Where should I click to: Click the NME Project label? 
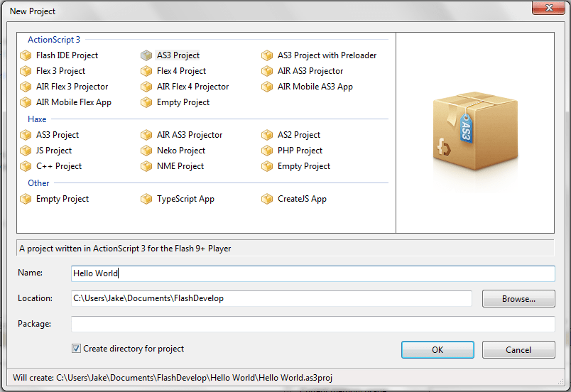click(180, 166)
